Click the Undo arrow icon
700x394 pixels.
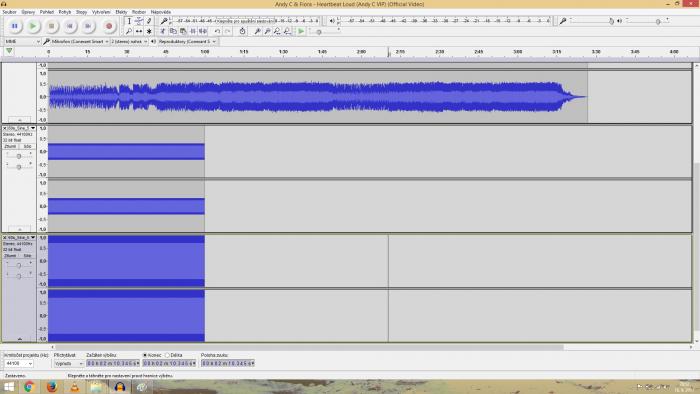[x=217, y=31]
